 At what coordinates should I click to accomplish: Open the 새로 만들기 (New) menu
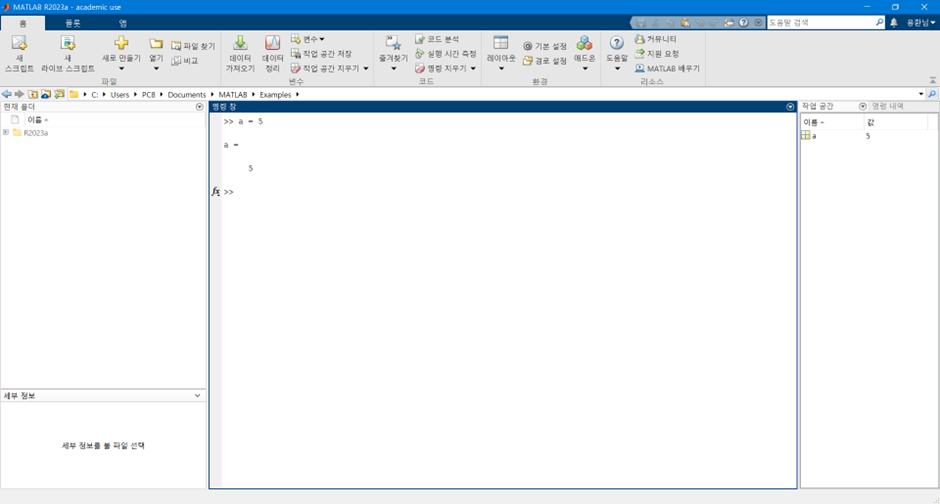(121, 53)
